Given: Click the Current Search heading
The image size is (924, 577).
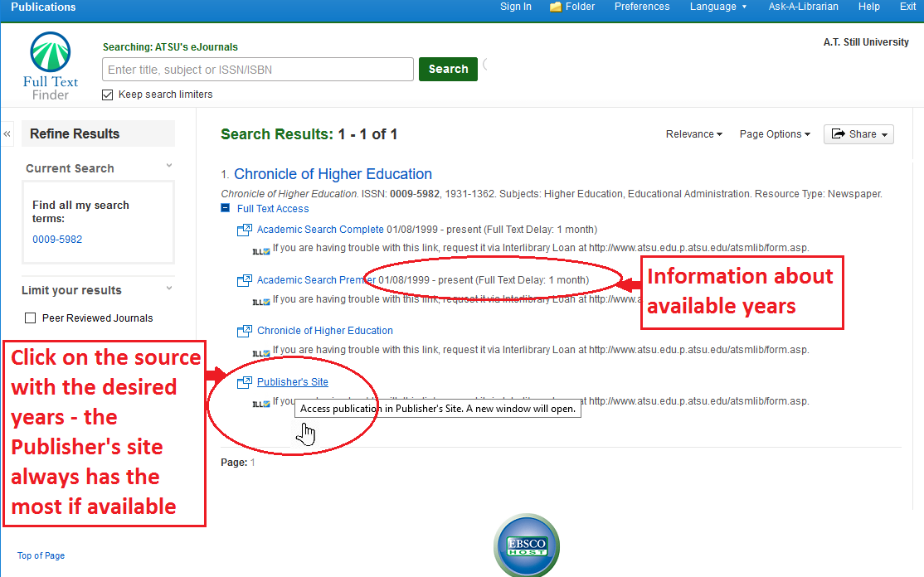Looking at the screenshot, I should (x=71, y=168).
